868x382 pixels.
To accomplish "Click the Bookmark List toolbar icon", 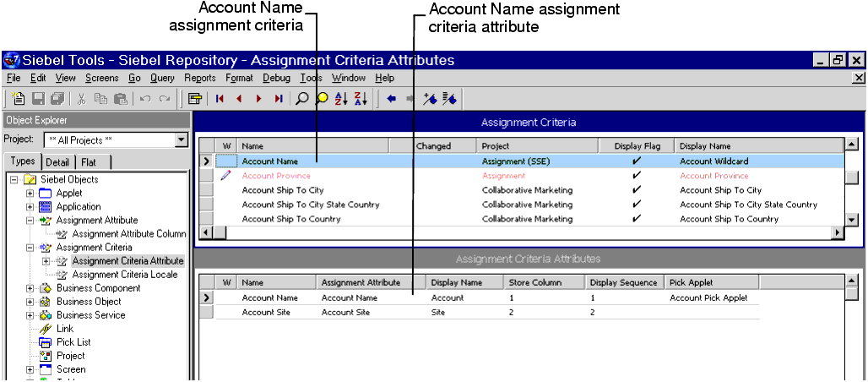I will pyautogui.click(x=449, y=99).
